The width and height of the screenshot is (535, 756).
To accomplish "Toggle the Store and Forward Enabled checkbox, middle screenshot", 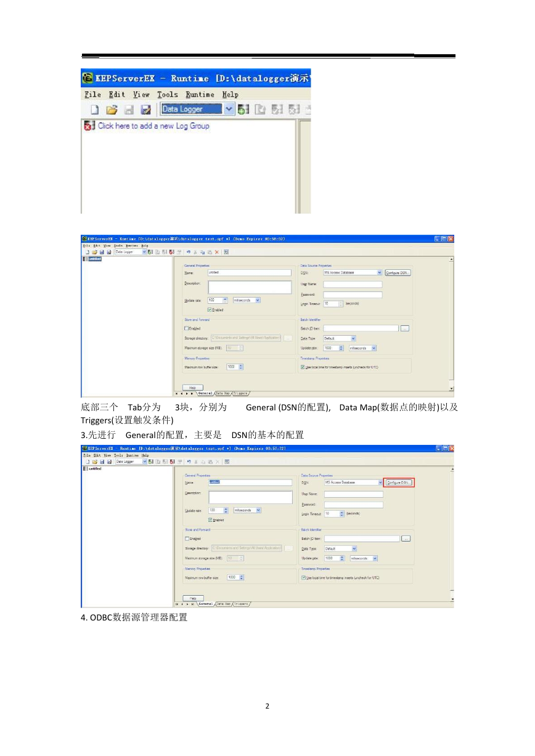I will (186, 328).
